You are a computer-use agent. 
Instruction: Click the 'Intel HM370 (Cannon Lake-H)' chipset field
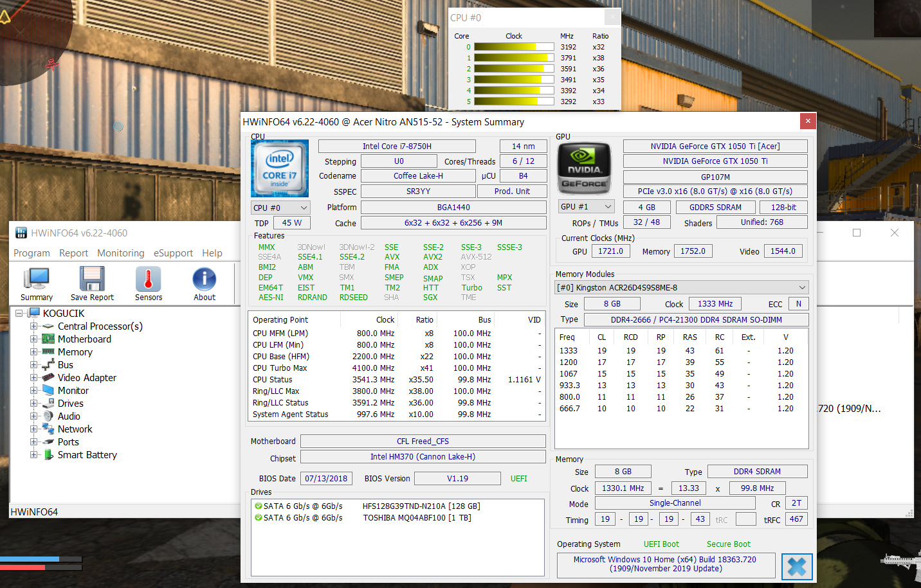(x=423, y=457)
